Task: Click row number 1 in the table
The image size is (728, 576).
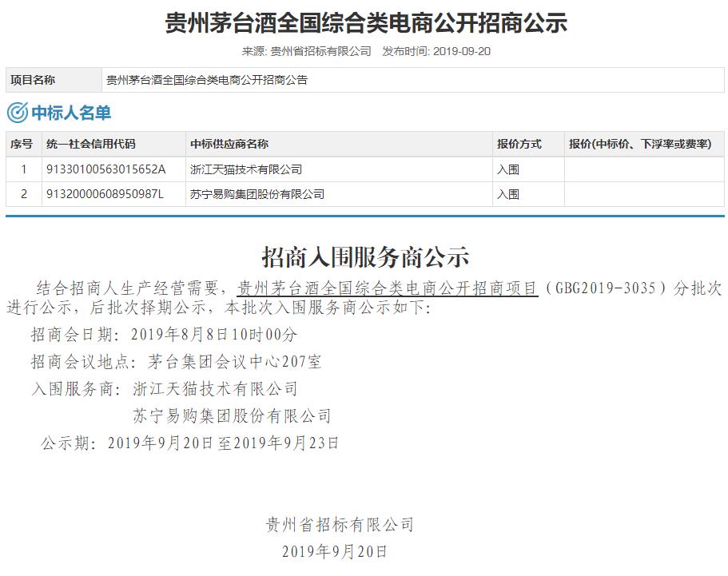Action: [x=24, y=169]
